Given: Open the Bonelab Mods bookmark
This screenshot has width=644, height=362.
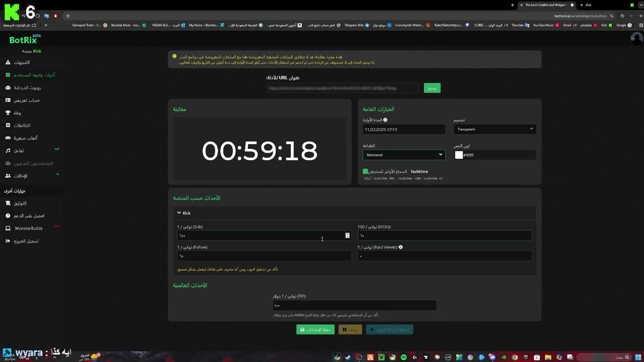Looking at the screenshot, I should 129,25.
